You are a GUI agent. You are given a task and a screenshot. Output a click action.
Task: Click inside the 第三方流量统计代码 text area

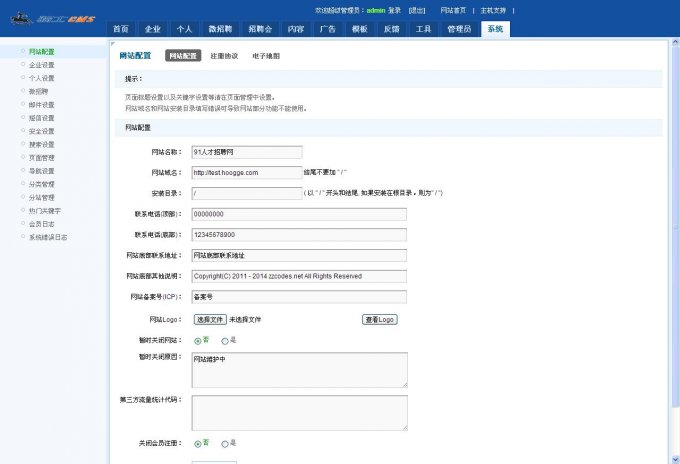point(299,411)
